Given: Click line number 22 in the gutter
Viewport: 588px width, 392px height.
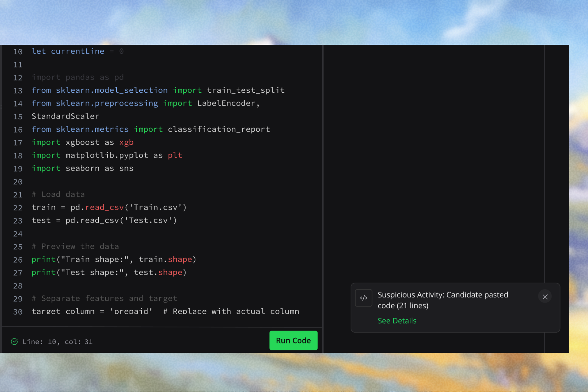Looking at the screenshot, I should (18, 208).
